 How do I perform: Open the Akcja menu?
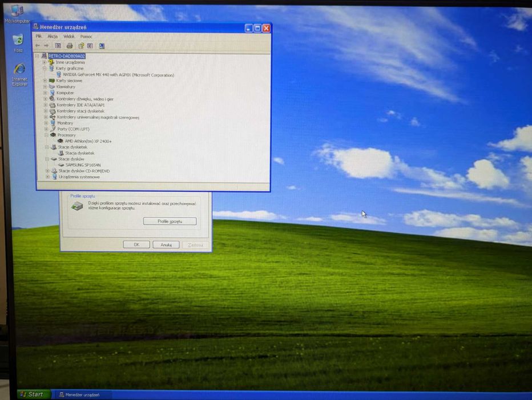tap(53, 37)
